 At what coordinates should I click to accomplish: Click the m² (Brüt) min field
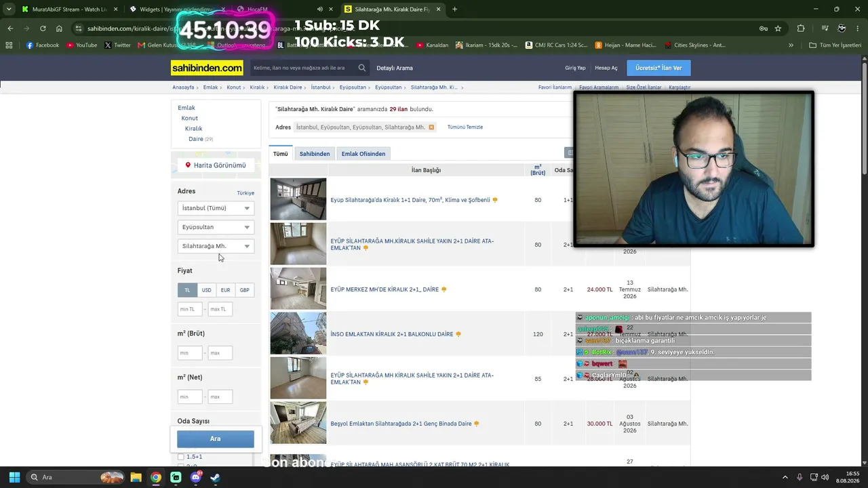(x=190, y=353)
